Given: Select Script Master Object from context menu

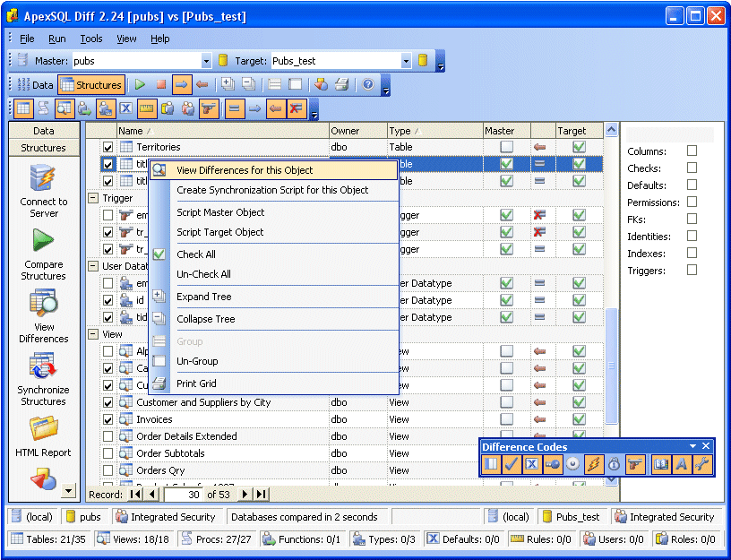Looking at the screenshot, I should coord(273,212).
